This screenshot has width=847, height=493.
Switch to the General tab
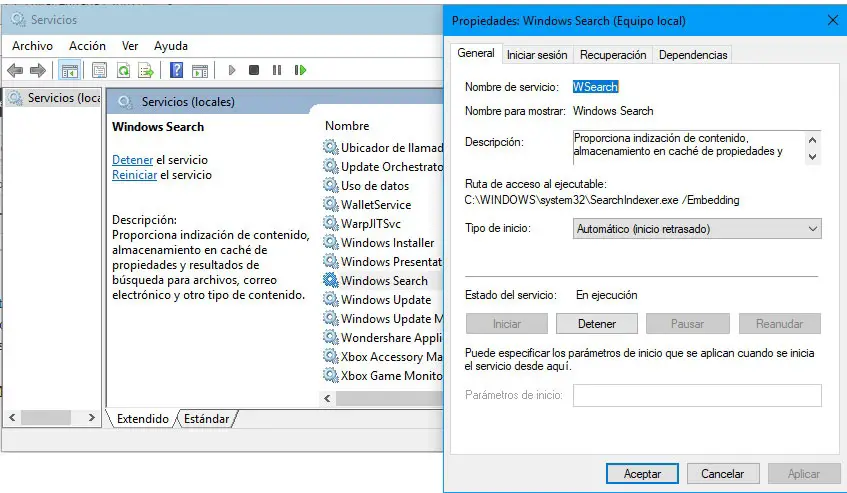(x=476, y=53)
